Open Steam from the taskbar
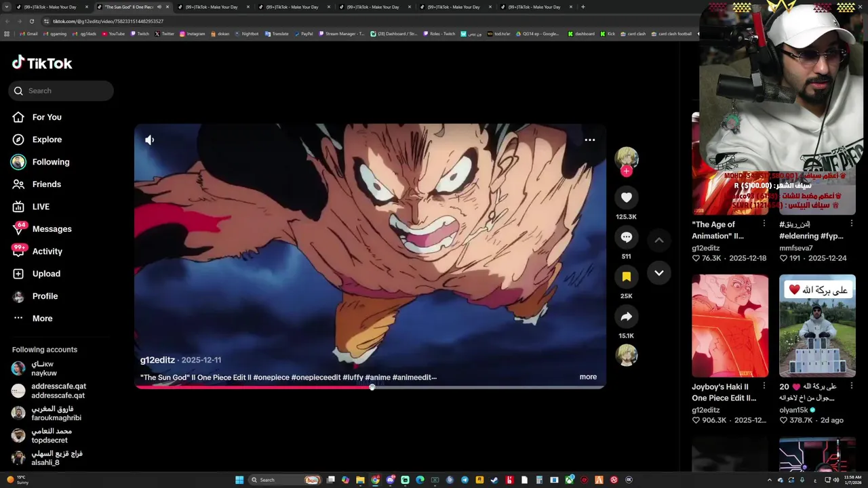868x488 pixels. pyautogui.click(x=494, y=480)
